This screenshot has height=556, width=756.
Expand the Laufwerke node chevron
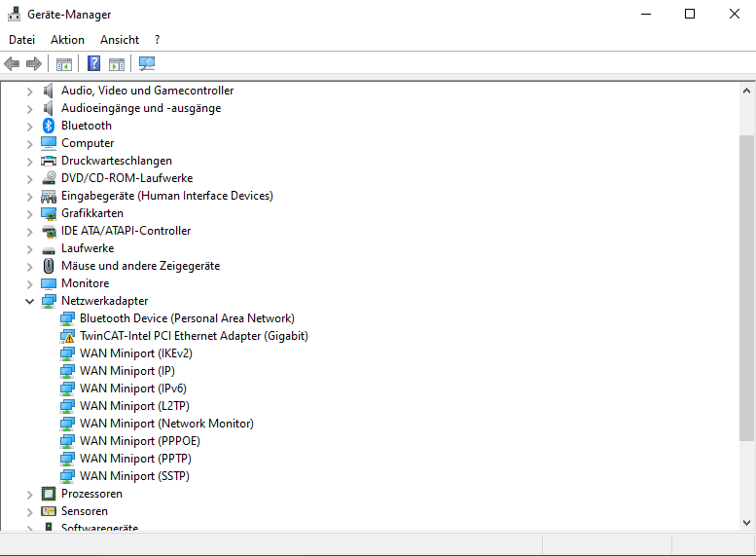click(x=29, y=249)
